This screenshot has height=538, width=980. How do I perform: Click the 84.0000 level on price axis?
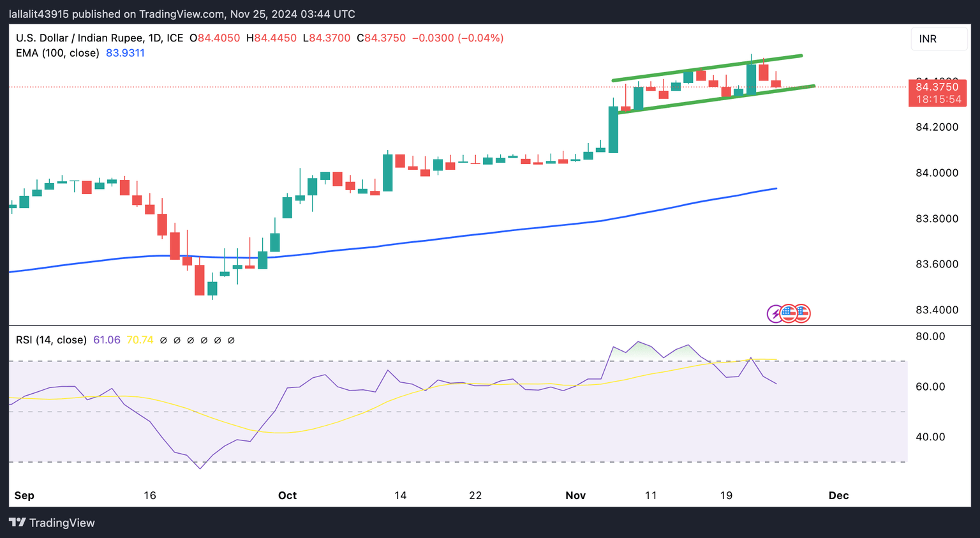937,173
